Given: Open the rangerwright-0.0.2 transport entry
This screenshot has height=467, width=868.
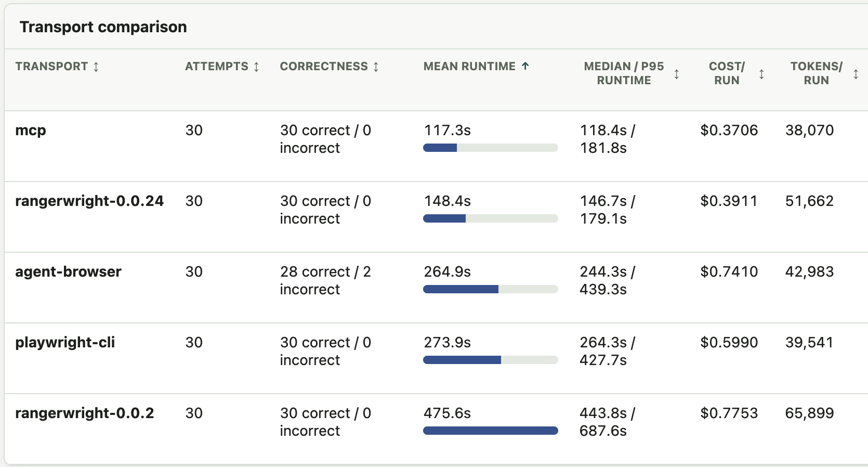Looking at the screenshot, I should coord(85,413).
